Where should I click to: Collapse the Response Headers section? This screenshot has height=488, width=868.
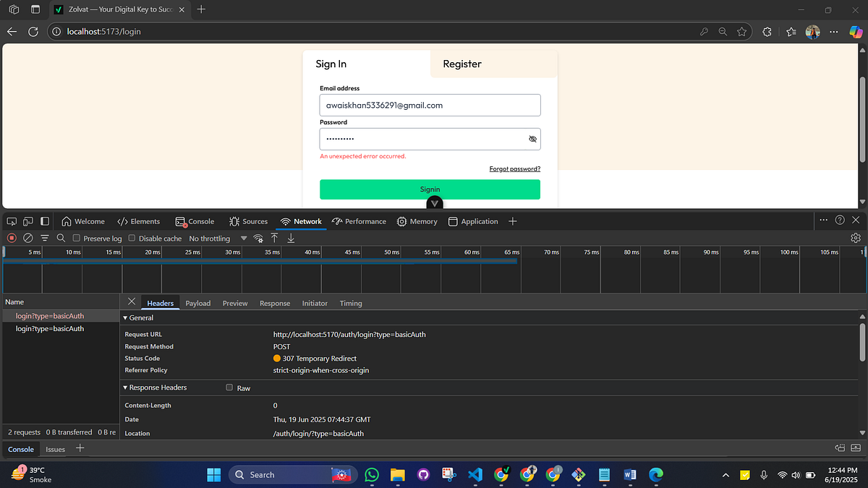click(x=124, y=388)
